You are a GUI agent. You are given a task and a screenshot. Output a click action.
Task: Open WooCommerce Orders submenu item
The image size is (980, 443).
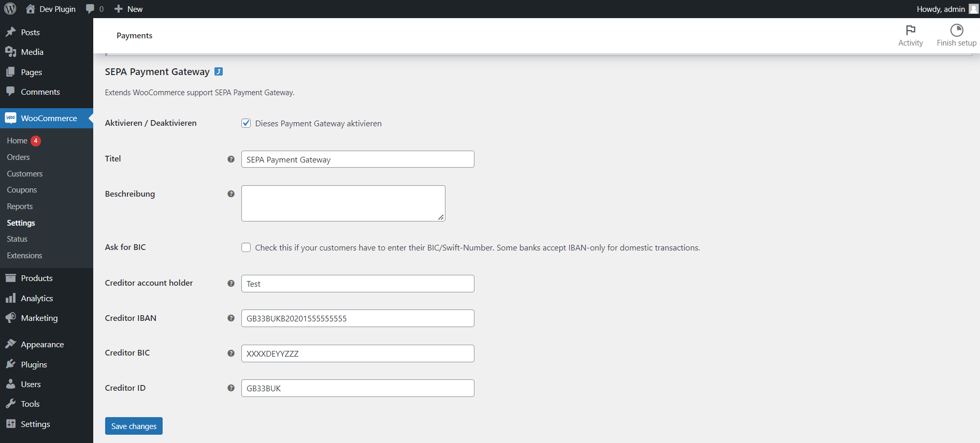(x=19, y=157)
